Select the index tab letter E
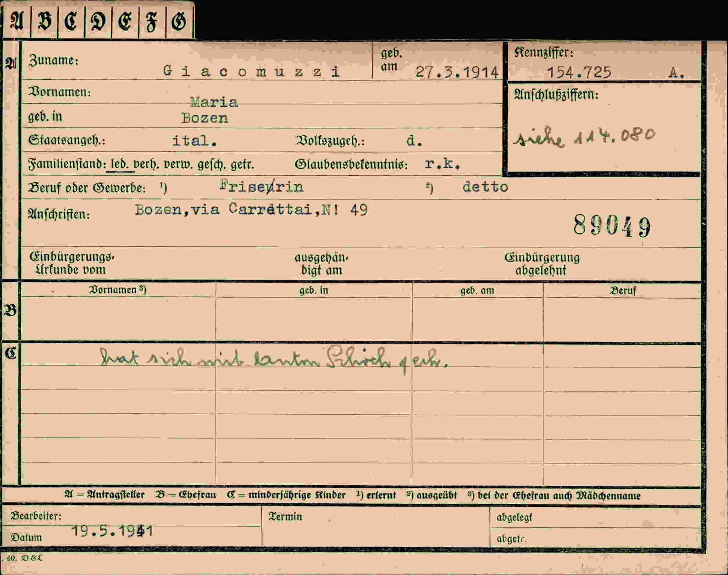 tap(125, 21)
